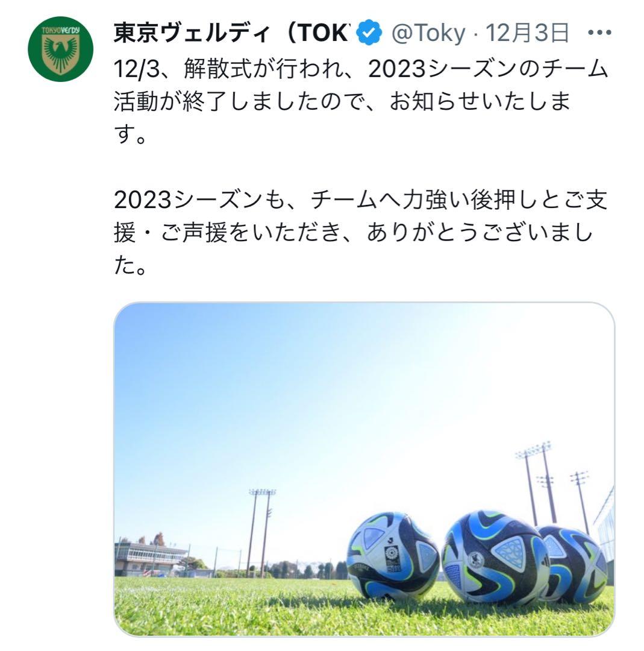The height and width of the screenshot is (651, 644).
Task: Open the @Toky account handle
Action: [428, 34]
